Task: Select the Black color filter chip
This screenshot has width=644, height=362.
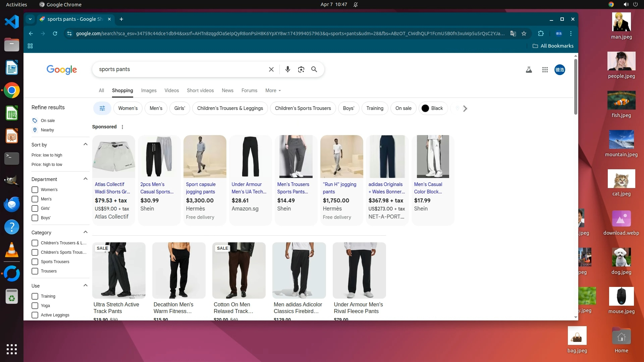Action: tap(433, 108)
